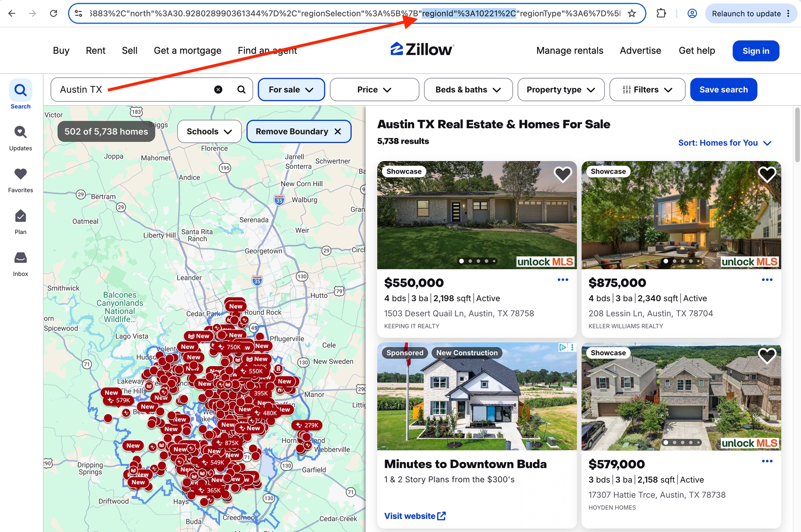Open the Rent menu in navigation
The height and width of the screenshot is (532, 801).
pos(95,50)
